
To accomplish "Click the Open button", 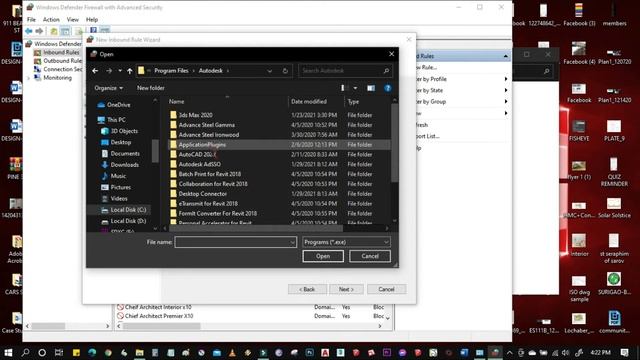I will pos(323,256).
